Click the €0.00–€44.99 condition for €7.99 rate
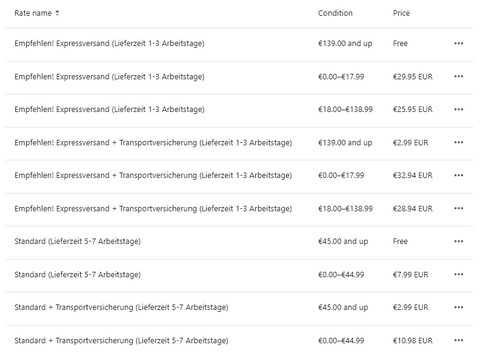This screenshot has width=480, height=362. point(341,274)
